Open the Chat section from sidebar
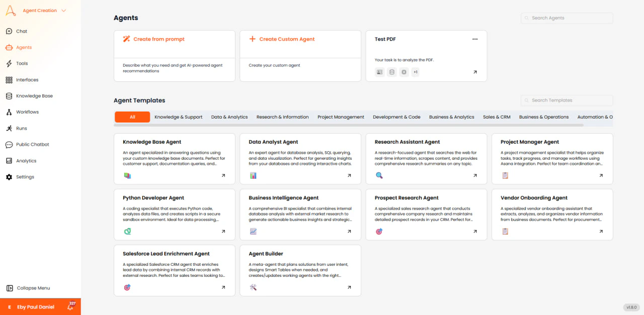Screen dimensions: 644x315 (x=21, y=31)
